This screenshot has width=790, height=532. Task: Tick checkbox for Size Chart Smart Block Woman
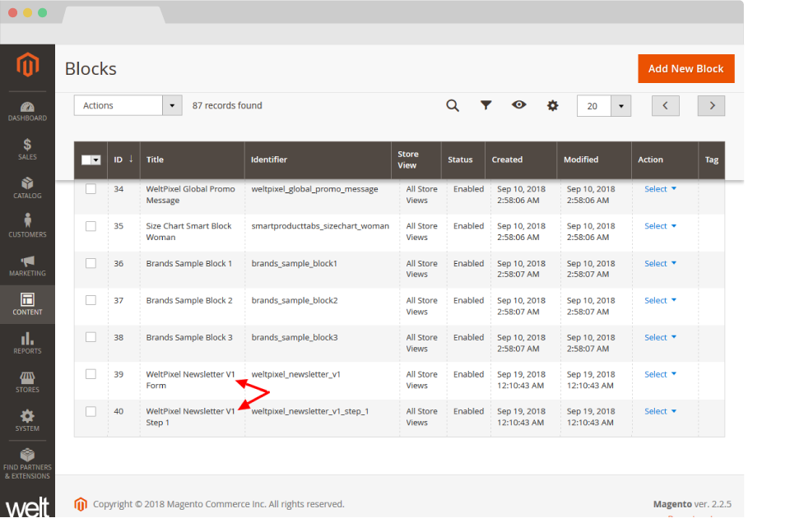click(x=91, y=226)
